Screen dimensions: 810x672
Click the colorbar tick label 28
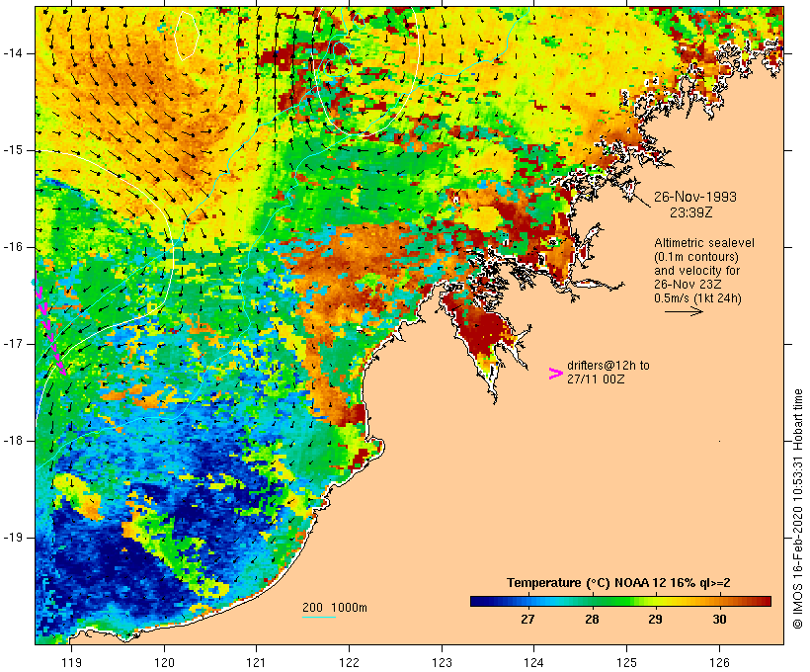point(592,619)
